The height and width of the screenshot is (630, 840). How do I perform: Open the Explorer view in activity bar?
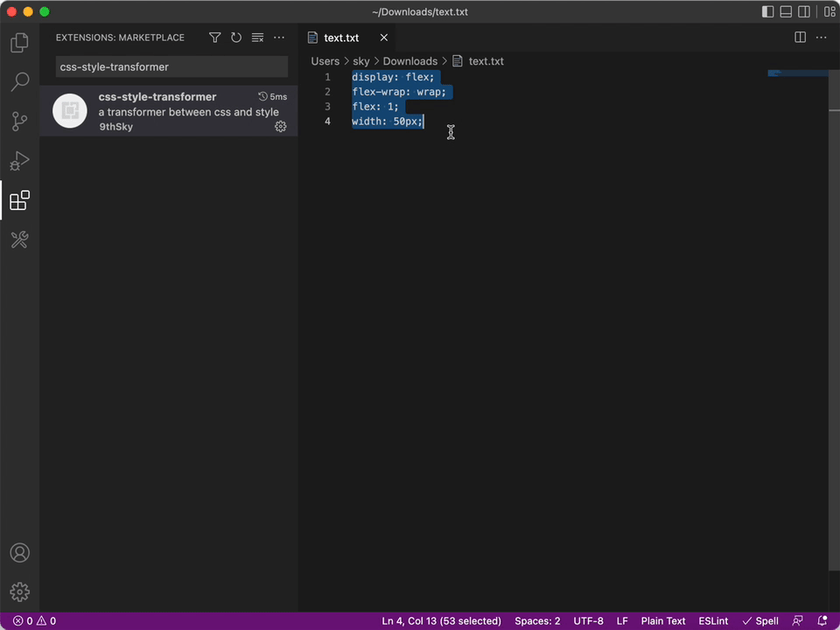(x=19, y=42)
